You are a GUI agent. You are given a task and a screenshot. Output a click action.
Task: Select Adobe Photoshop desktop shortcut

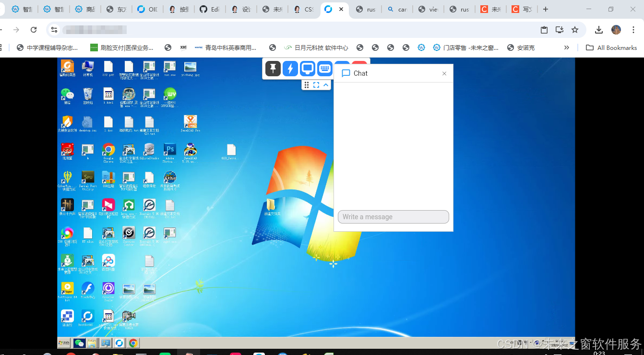(170, 153)
